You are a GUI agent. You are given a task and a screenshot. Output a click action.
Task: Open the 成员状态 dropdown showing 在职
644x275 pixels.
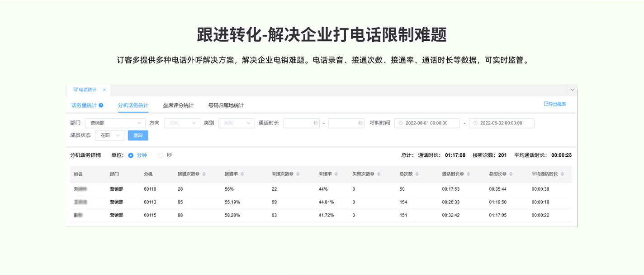click(109, 135)
